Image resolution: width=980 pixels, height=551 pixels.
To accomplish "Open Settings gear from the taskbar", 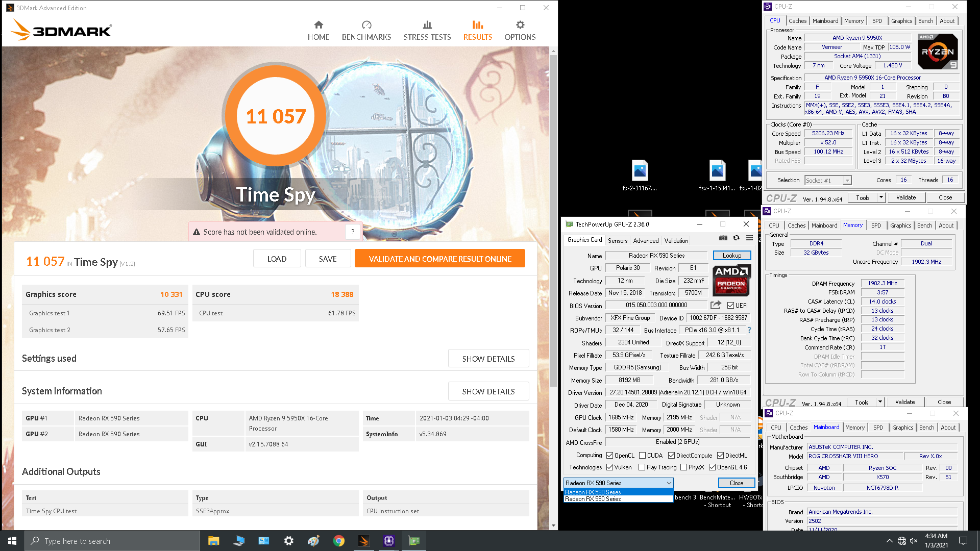I will pyautogui.click(x=289, y=541).
